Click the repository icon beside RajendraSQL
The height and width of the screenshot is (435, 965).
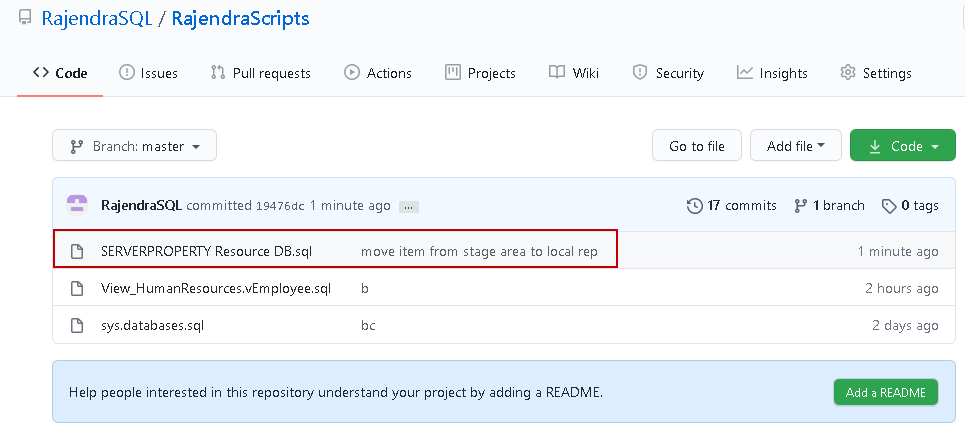click(25, 18)
